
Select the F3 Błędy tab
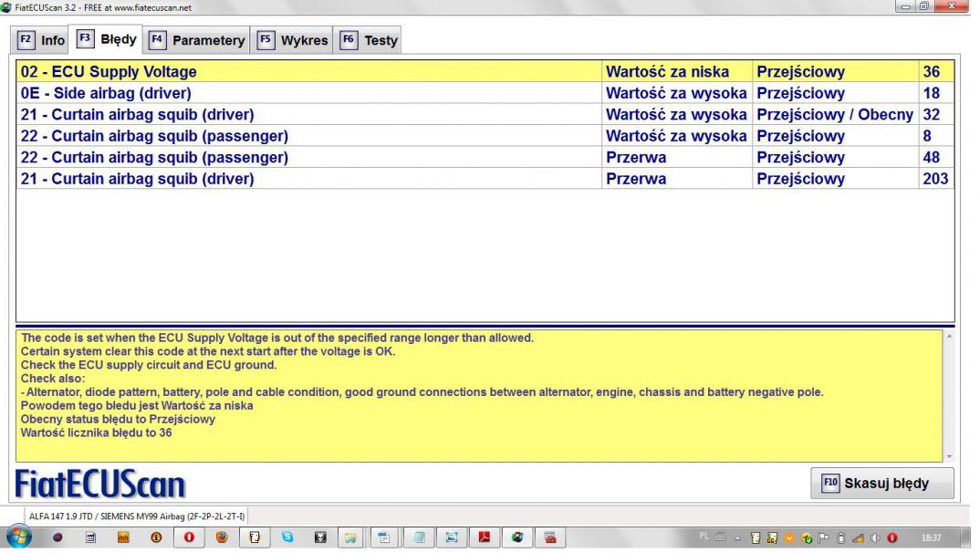(x=106, y=38)
